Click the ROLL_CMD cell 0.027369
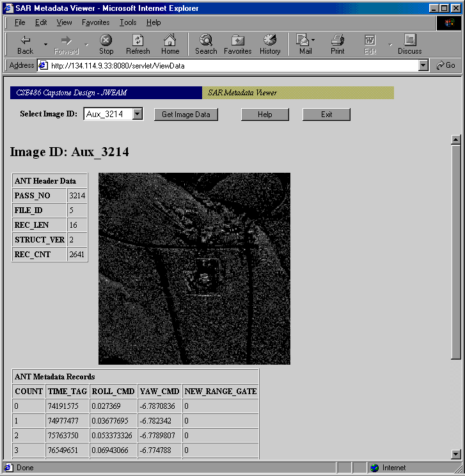The height and width of the screenshot is (476, 465). coord(113,406)
